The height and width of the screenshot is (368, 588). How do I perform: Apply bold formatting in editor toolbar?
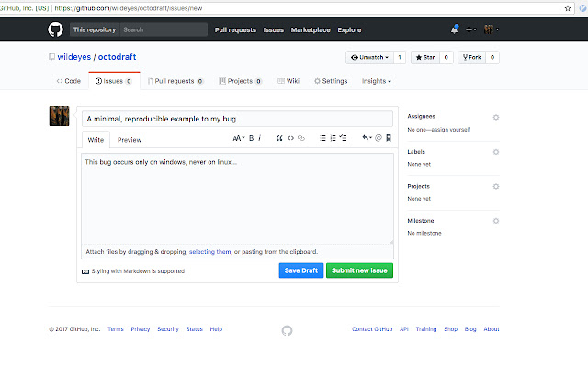click(251, 138)
